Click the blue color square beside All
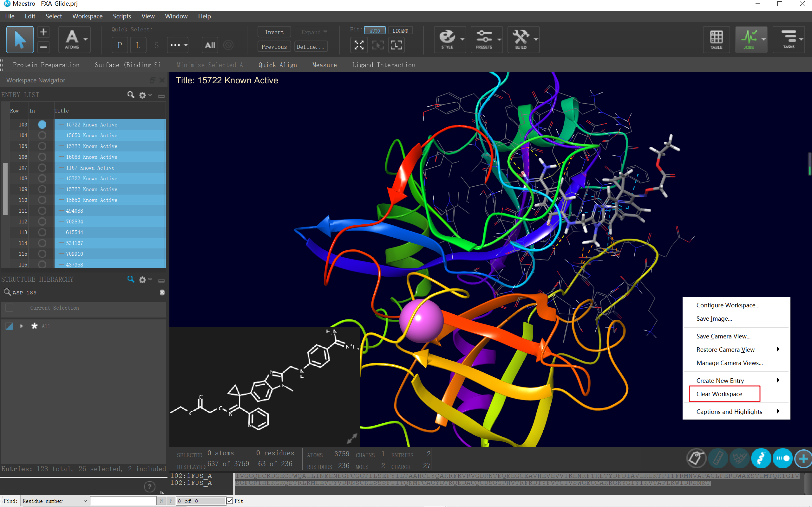The height and width of the screenshot is (507, 812). point(10,326)
